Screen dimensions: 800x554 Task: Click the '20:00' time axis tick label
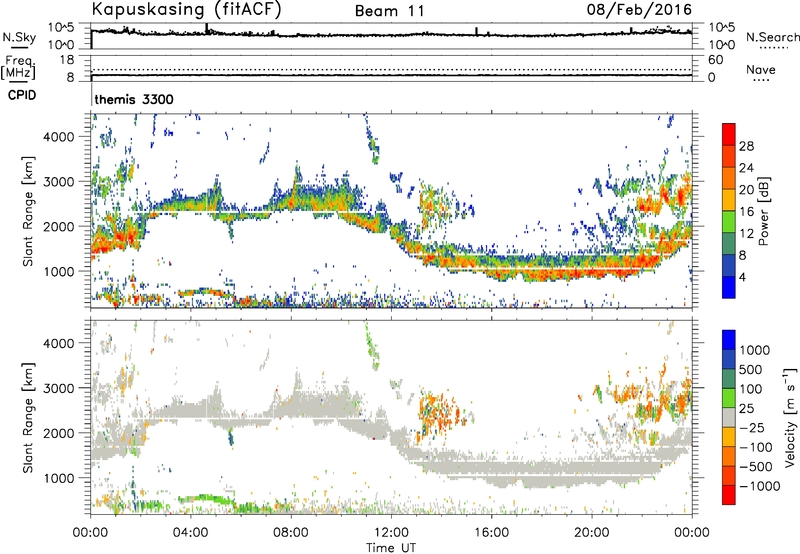[592, 533]
